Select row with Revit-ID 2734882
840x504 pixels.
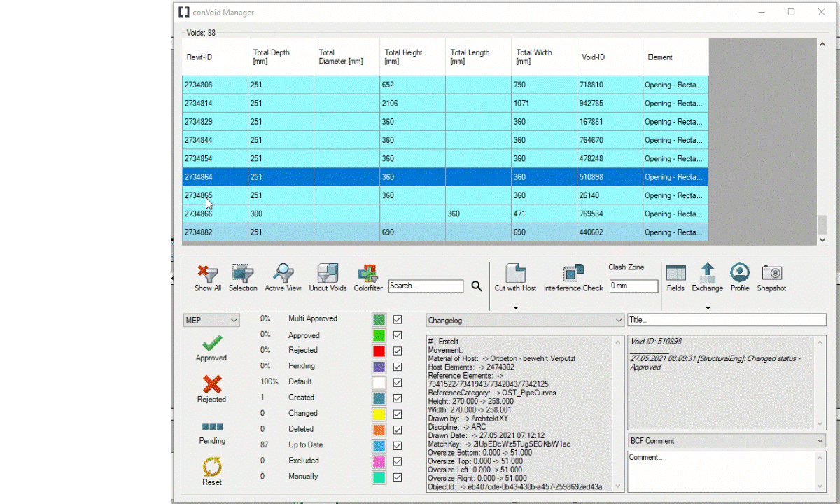point(445,232)
